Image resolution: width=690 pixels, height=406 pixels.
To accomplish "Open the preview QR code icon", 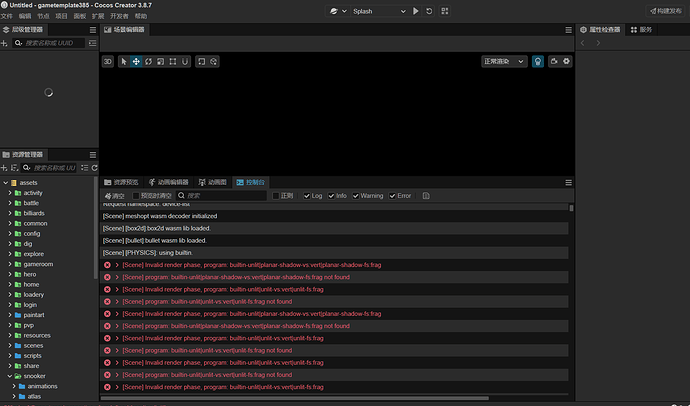I will pyautogui.click(x=444, y=11).
